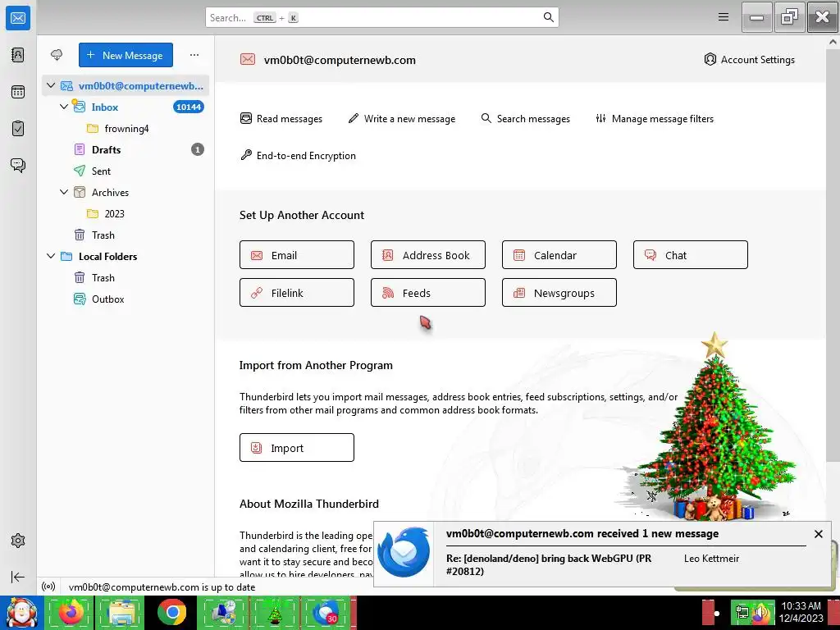Open the Chat space icon in the sidebar
840x630 pixels.
click(x=18, y=165)
